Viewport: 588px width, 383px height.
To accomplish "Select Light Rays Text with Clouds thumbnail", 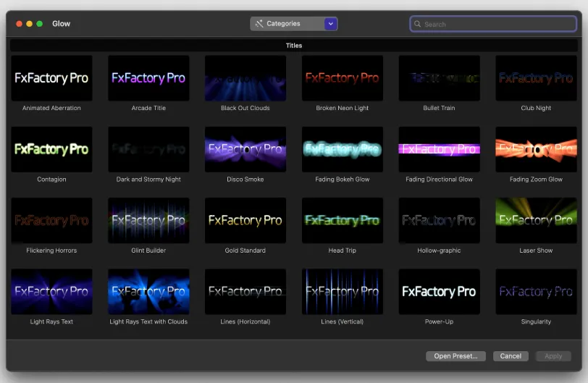I will (148, 292).
